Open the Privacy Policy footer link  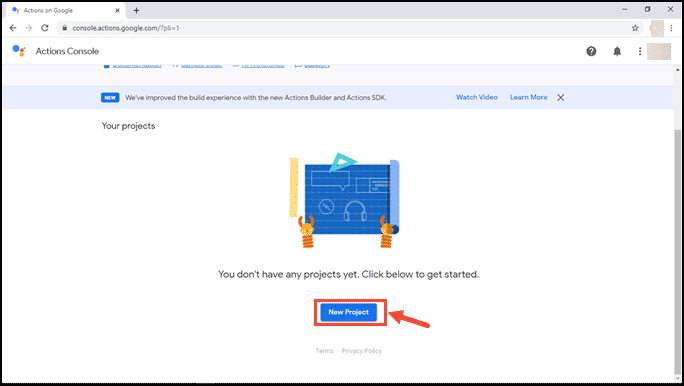point(362,351)
